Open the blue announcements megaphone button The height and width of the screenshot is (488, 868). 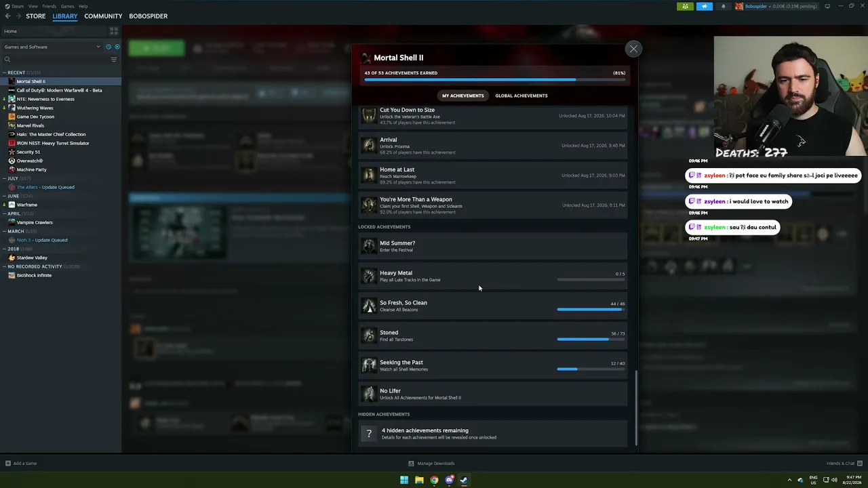[705, 6]
